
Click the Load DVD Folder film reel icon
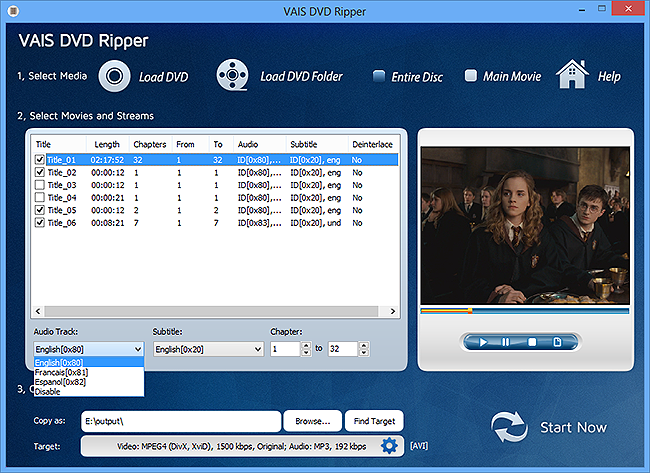[x=232, y=75]
